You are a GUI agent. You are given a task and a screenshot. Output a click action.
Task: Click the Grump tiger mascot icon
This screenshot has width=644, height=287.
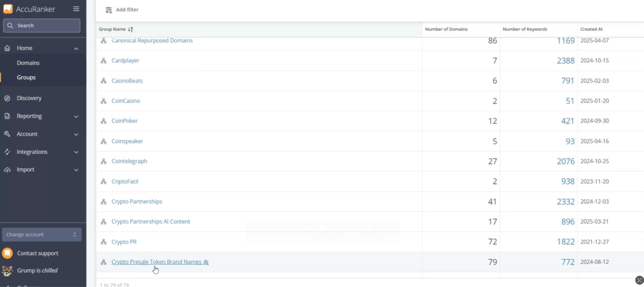point(7,270)
